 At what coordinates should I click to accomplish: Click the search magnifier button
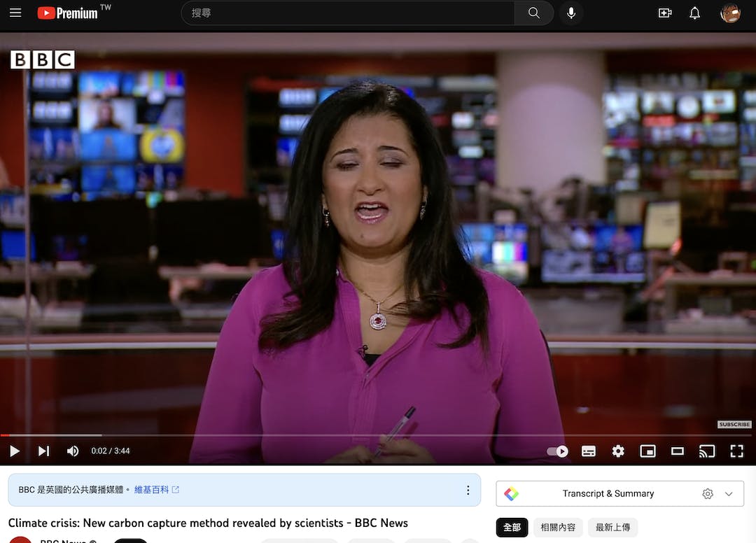pyautogui.click(x=533, y=13)
